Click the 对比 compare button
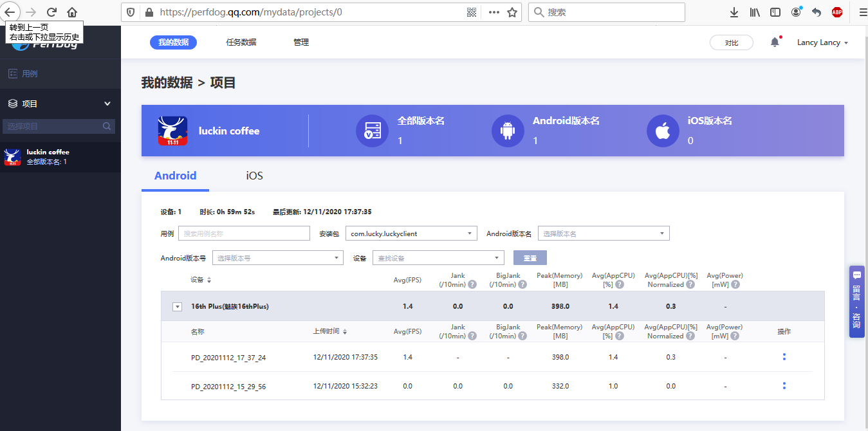 point(732,42)
